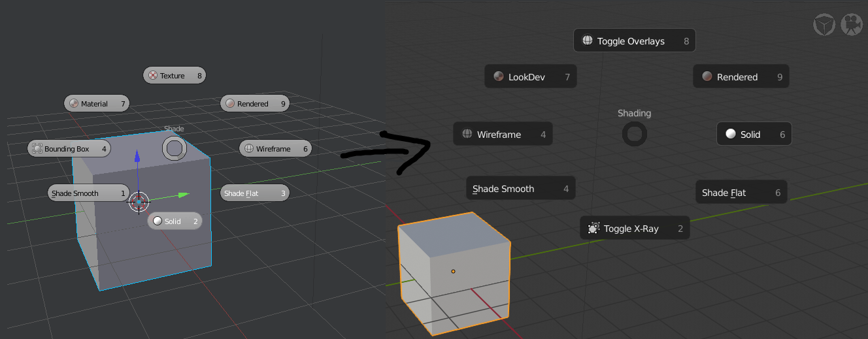This screenshot has width=868, height=339.
Task: Click Shade Flat numbered 3 in left pie
Action: pyautogui.click(x=255, y=193)
